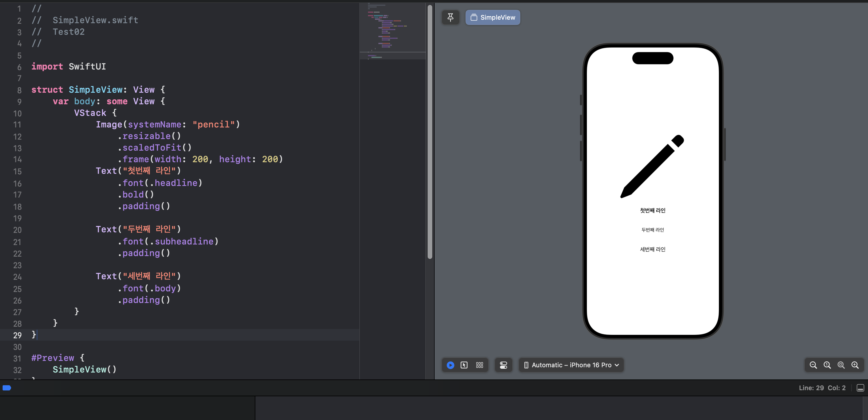The image size is (868, 420).
Task: Click the editor vertical scrollbar
Action: tap(430, 132)
